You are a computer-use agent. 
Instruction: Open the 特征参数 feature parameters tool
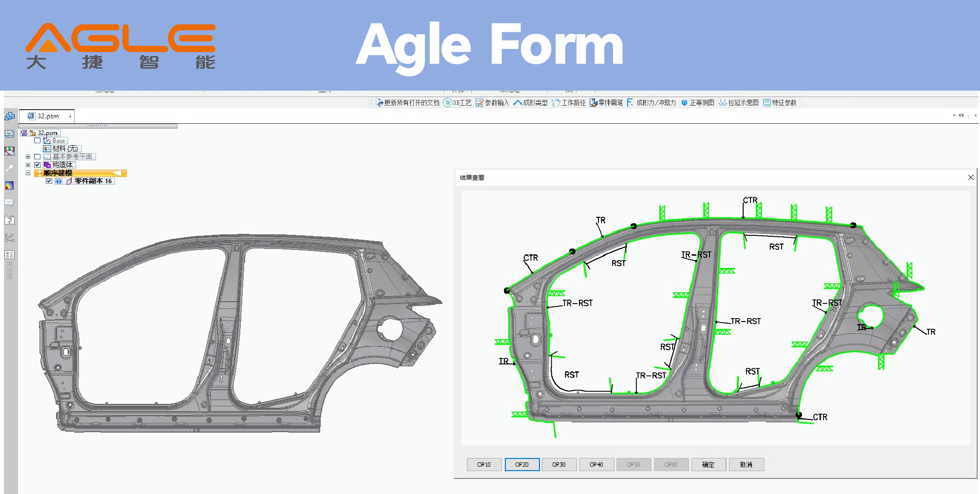[x=780, y=103]
